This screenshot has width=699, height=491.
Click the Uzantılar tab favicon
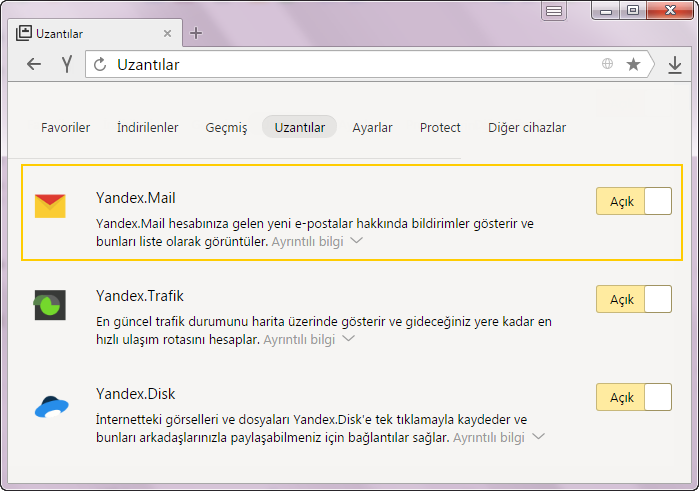click(x=23, y=33)
